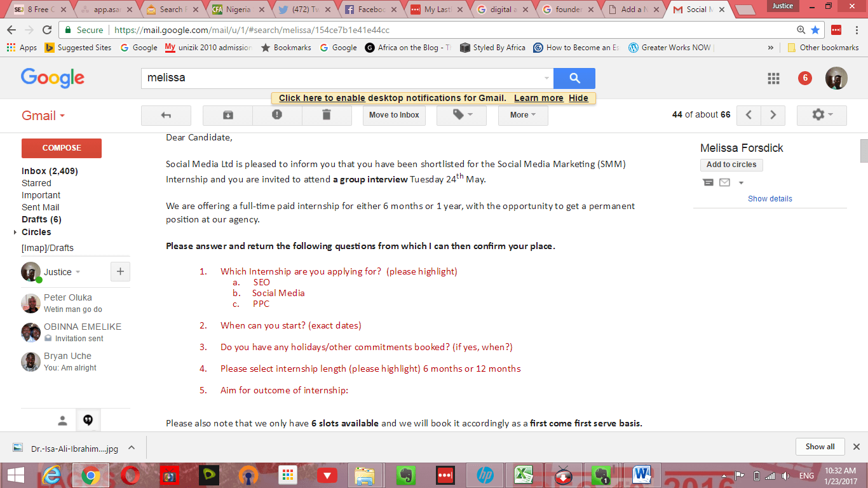
Task: Click 'Click here to enable' notifications link
Action: click(322, 98)
